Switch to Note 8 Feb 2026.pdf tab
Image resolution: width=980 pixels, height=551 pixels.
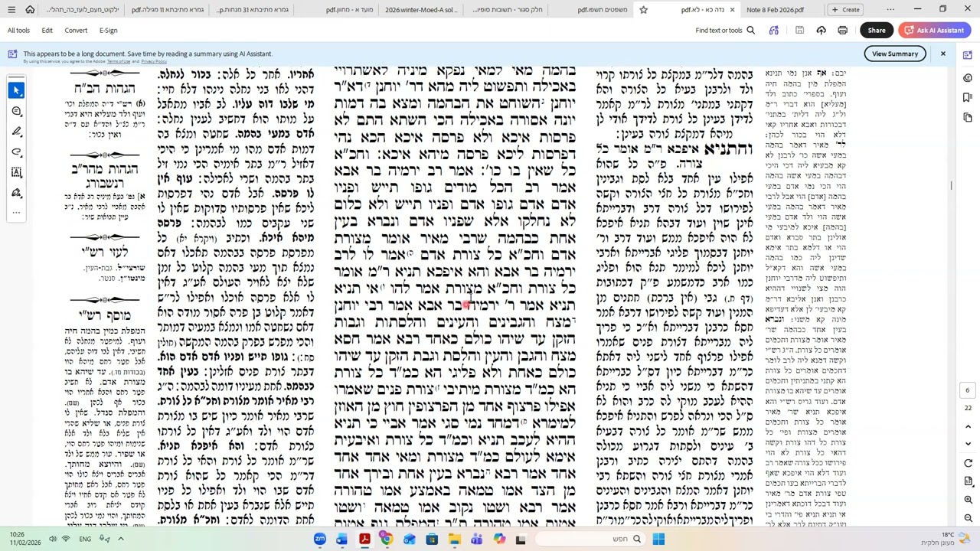[x=775, y=10]
